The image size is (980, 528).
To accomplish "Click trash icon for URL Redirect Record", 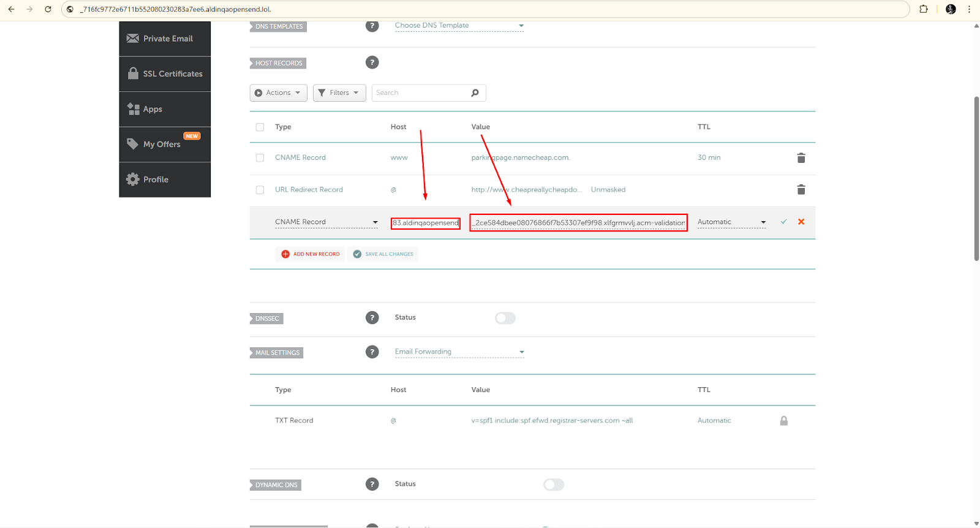I will click(x=801, y=190).
